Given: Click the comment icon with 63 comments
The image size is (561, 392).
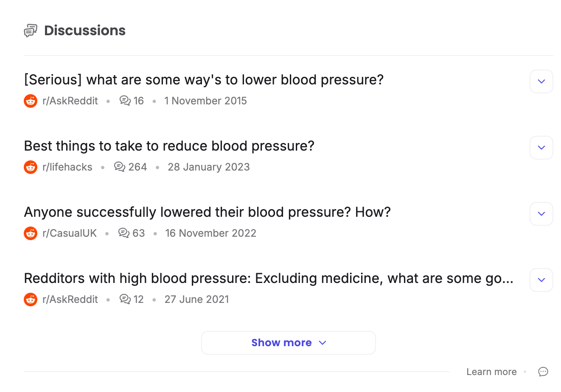Looking at the screenshot, I should pos(123,233).
